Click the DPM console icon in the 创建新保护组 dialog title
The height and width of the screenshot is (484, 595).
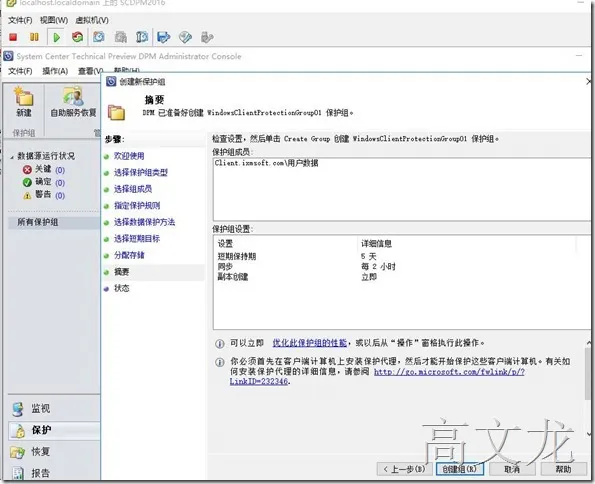point(111,81)
